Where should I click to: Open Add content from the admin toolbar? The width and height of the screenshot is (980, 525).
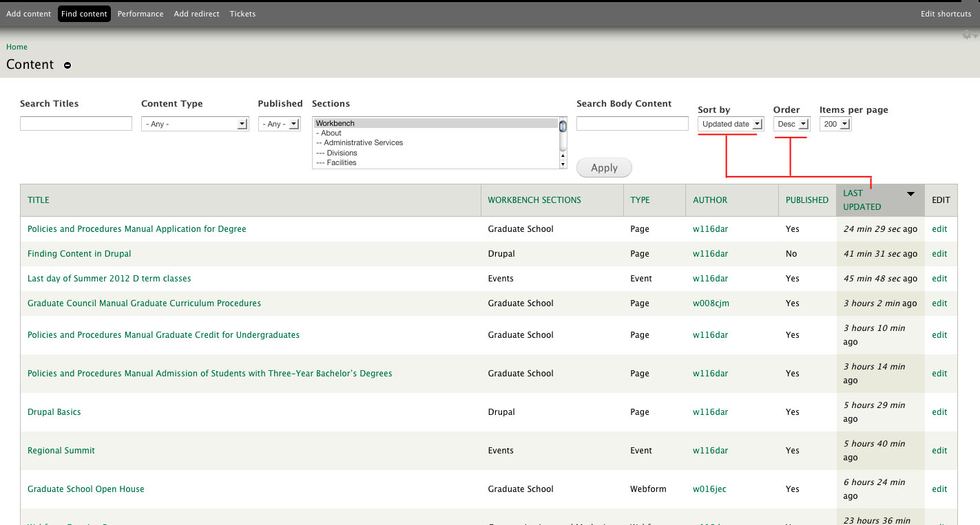click(28, 13)
